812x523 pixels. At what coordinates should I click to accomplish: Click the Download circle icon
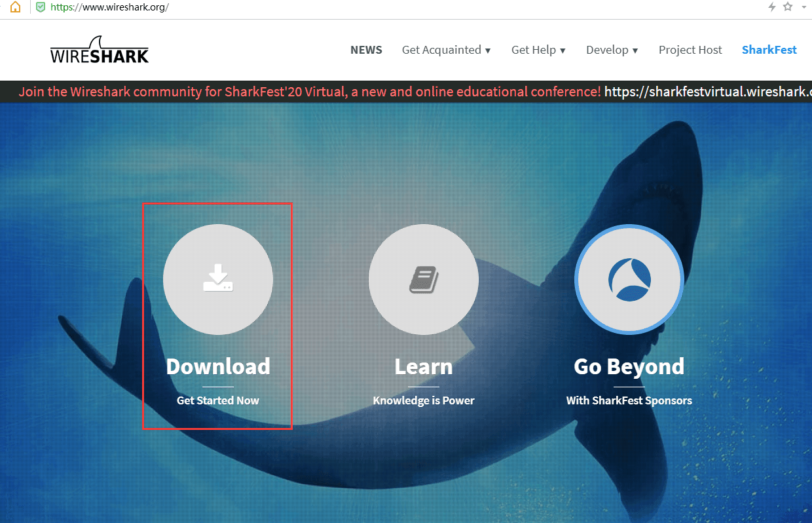(x=218, y=280)
